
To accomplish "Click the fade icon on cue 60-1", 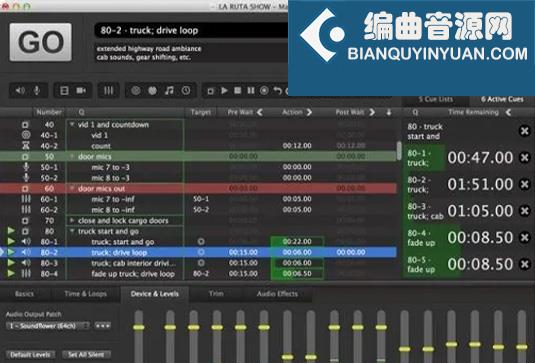I will 26,199.
